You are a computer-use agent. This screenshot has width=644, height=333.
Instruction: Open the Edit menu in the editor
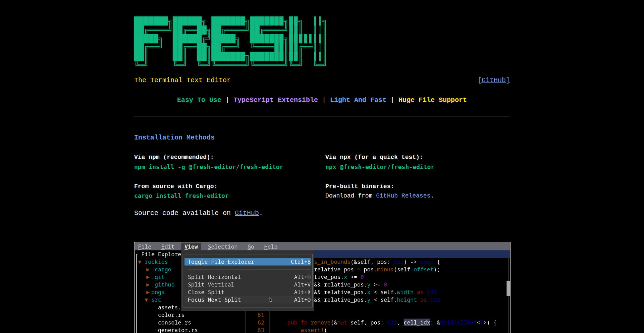(x=168, y=247)
